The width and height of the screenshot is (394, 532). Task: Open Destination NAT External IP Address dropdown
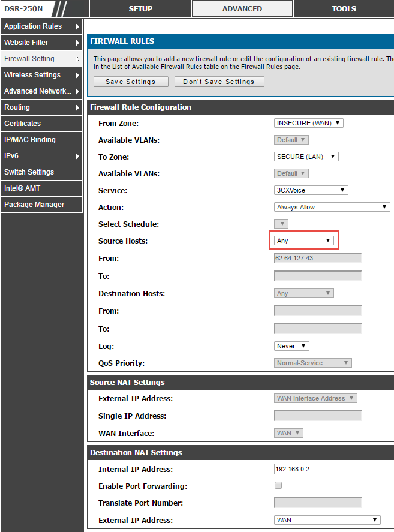pyautogui.click(x=327, y=520)
